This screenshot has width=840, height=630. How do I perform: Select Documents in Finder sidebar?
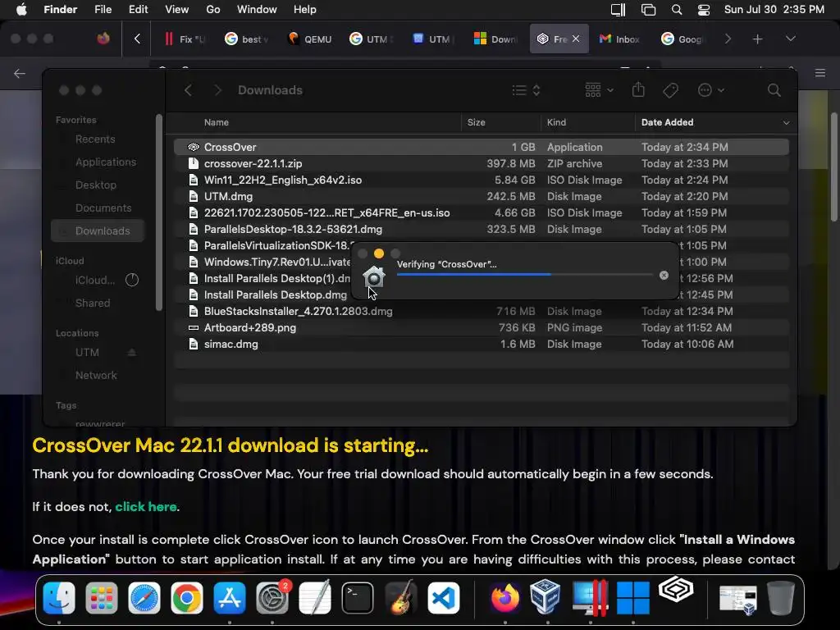pos(103,208)
